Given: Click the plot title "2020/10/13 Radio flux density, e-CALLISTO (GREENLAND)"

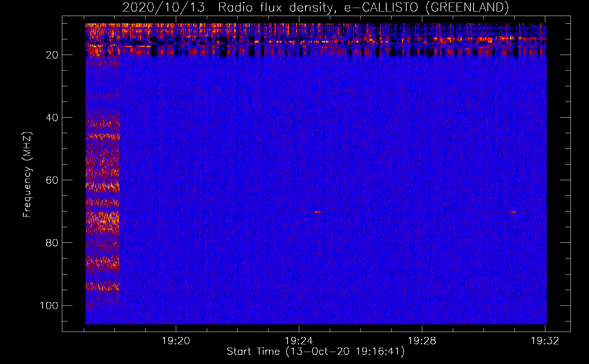Looking at the screenshot, I should pos(315,7).
